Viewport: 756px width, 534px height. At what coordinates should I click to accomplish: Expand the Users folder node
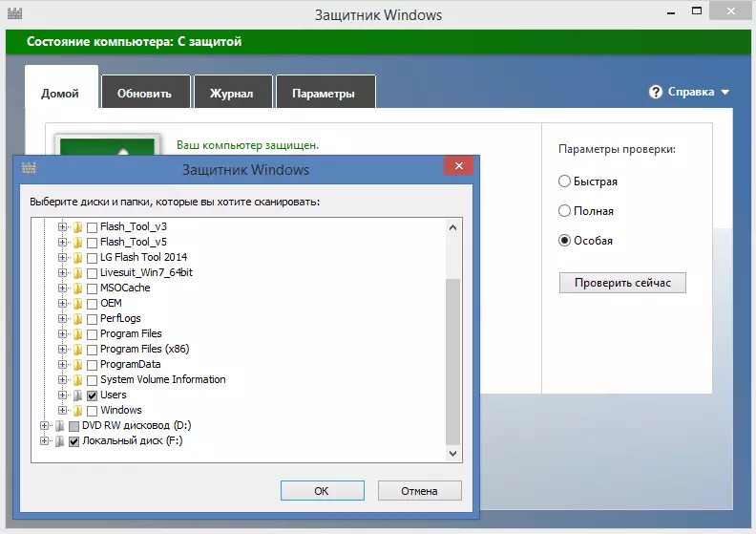pyautogui.click(x=62, y=395)
